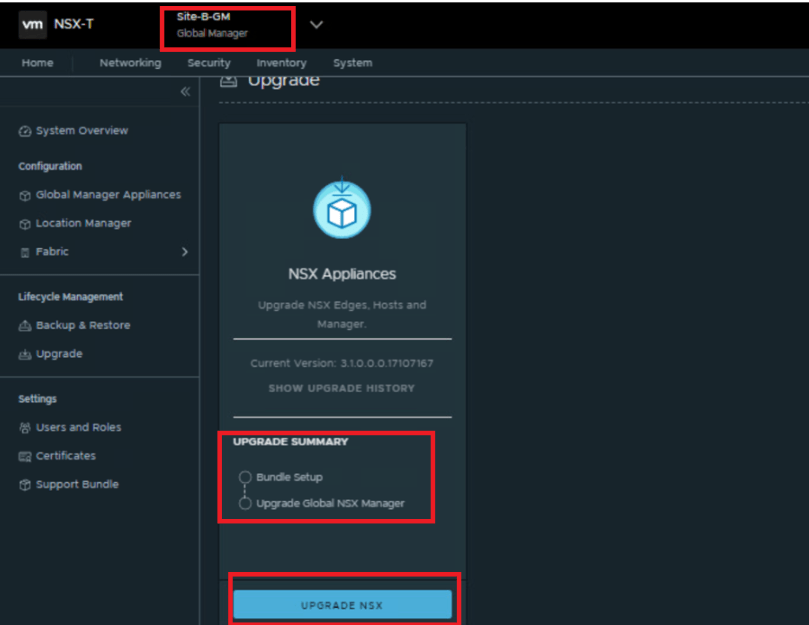Collapse the left sidebar navigation panel
The width and height of the screenshot is (809, 625).
click(x=184, y=92)
